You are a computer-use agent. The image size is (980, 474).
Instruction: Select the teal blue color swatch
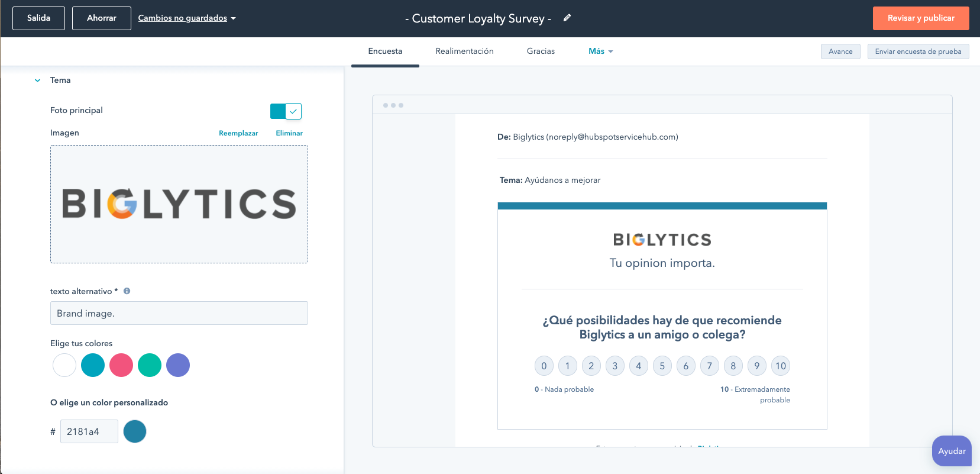tap(93, 365)
